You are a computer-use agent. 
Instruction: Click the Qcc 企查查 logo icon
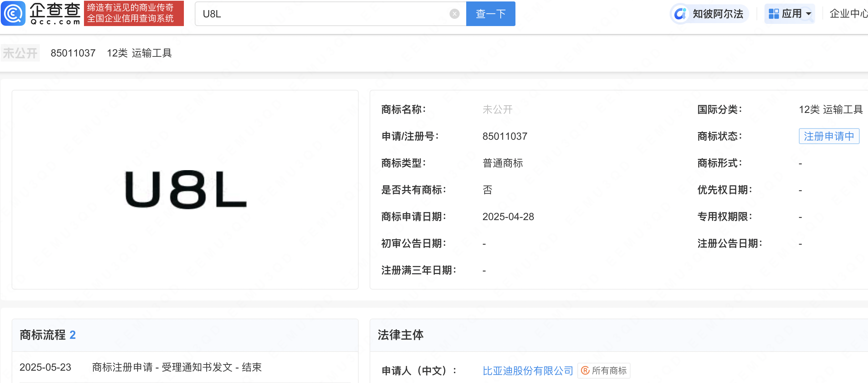click(13, 13)
